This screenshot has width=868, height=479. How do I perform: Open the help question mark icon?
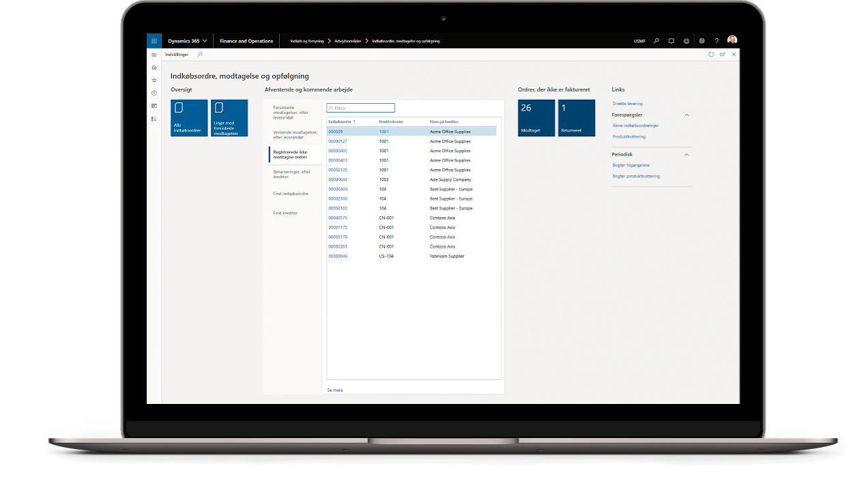(x=717, y=41)
